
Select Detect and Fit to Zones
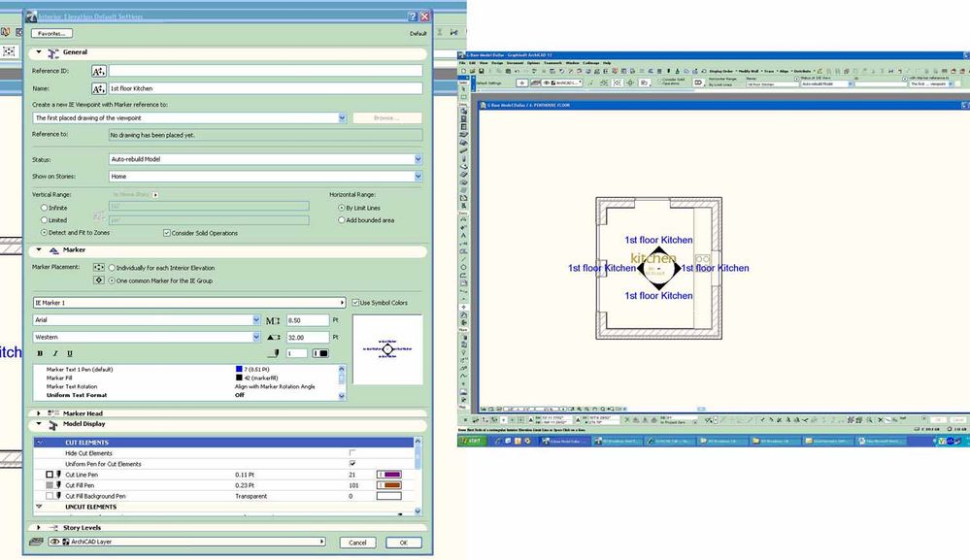coord(44,232)
